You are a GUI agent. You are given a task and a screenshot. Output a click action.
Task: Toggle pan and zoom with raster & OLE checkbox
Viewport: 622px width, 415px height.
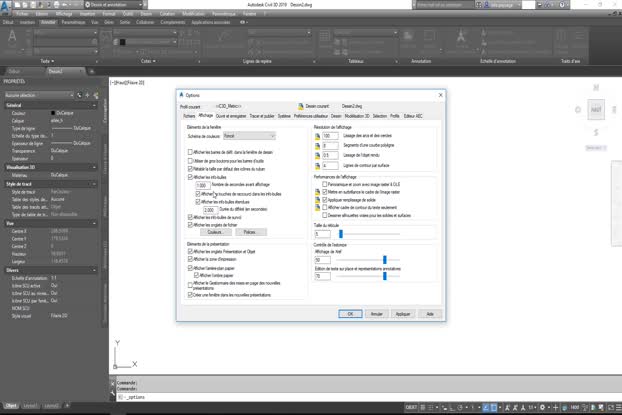(x=324, y=184)
